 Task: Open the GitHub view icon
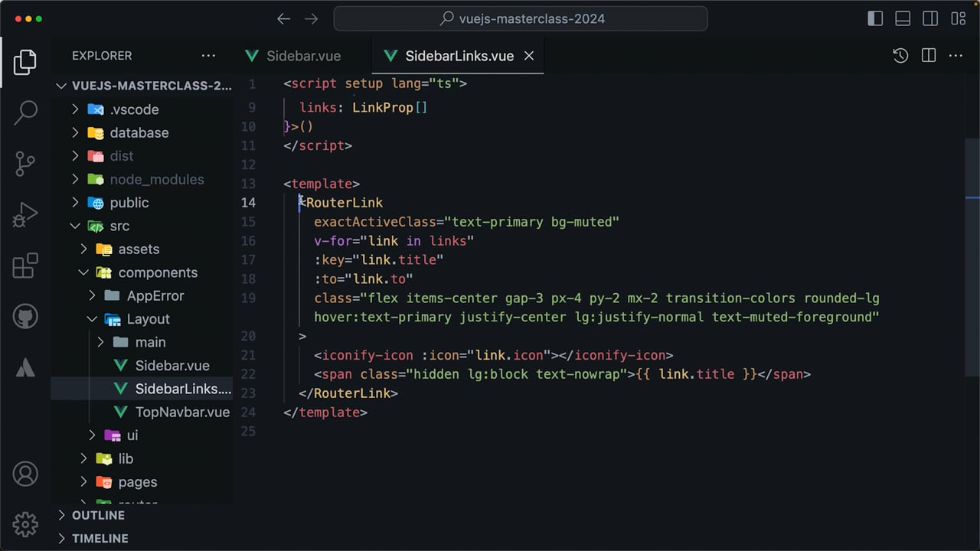coord(25,316)
